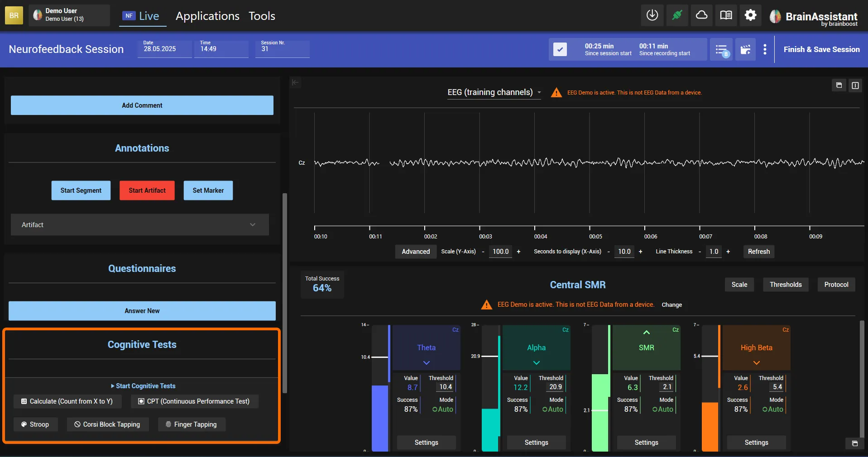868x457 pixels.
Task: Toggle Auto mode for Alpha
Action: click(552, 409)
